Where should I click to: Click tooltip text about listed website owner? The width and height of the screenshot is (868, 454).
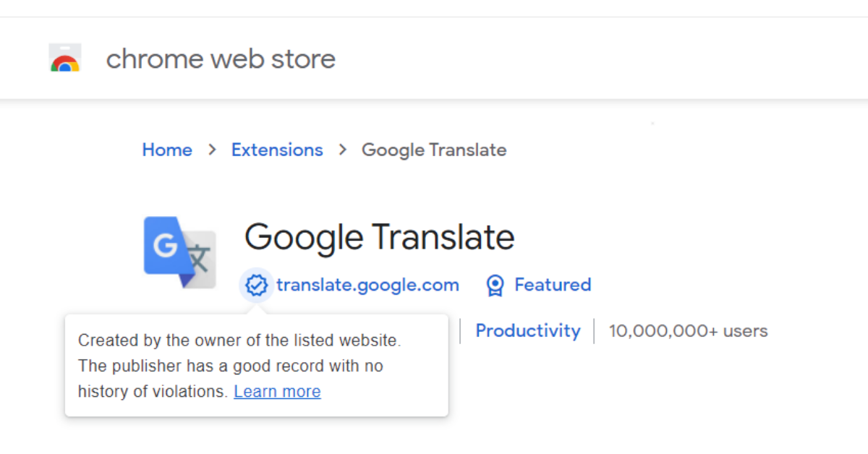coord(239,340)
